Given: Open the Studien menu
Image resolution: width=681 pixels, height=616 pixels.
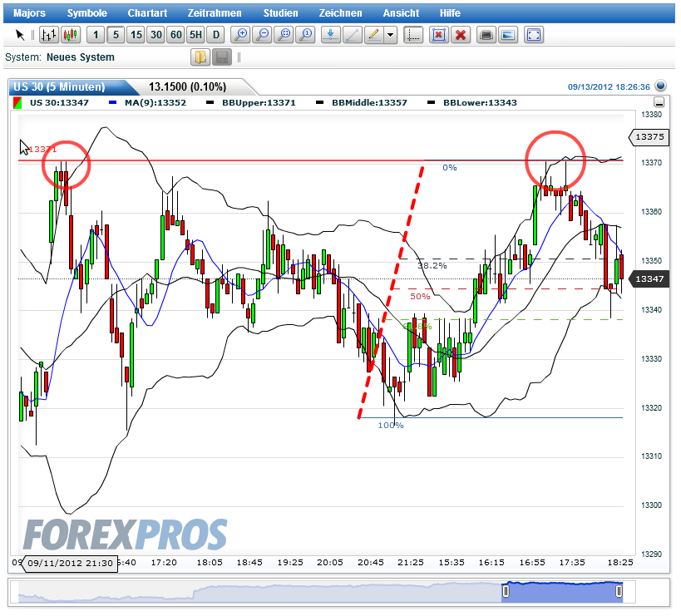Looking at the screenshot, I should [x=280, y=12].
